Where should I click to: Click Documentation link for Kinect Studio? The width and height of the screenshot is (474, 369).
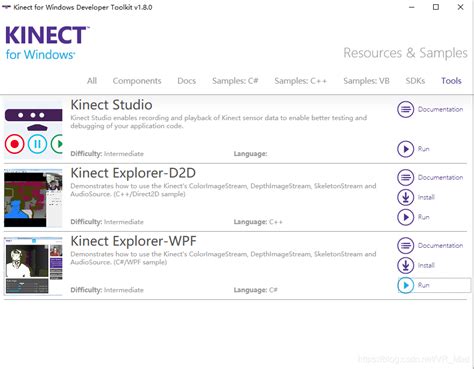[440, 109]
